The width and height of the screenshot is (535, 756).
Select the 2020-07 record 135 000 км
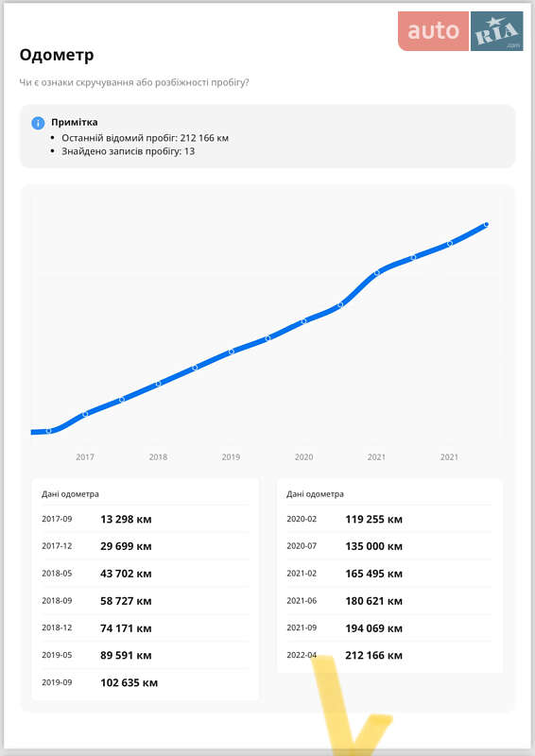389,546
